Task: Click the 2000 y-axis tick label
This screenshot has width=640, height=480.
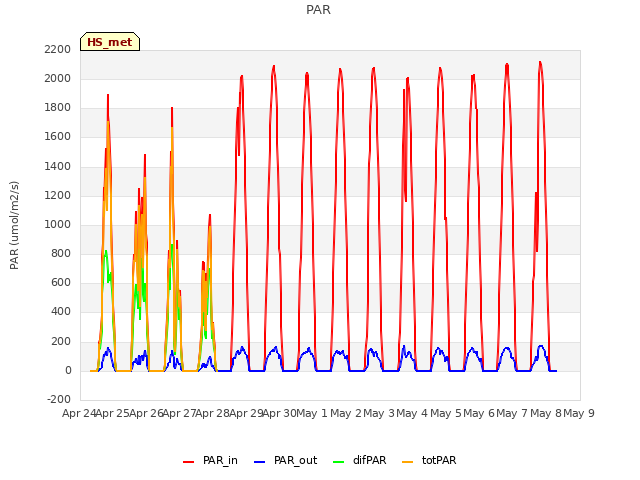Action: point(58,78)
